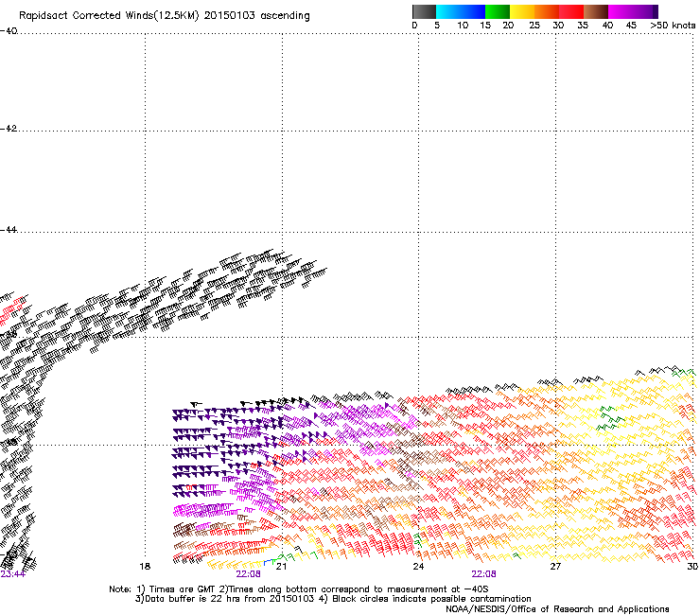Pick the brown 35–40 knots legend color

[596, 11]
